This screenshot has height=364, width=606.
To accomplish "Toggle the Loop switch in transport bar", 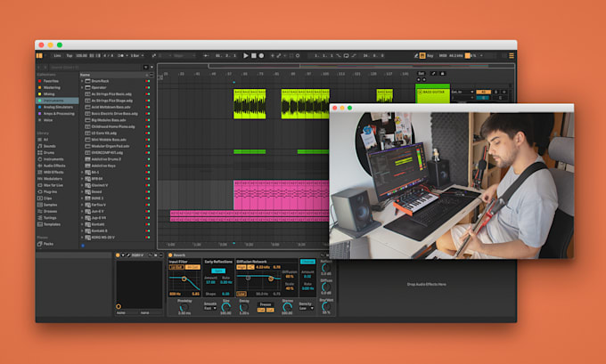I will pos(347,55).
